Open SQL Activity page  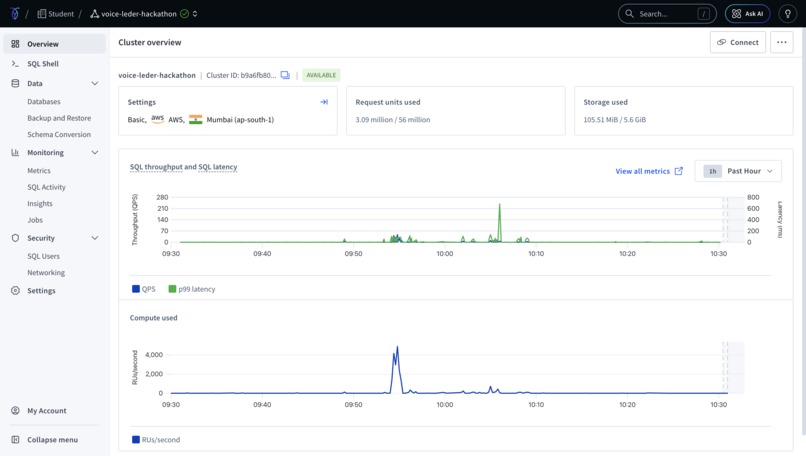tap(46, 187)
